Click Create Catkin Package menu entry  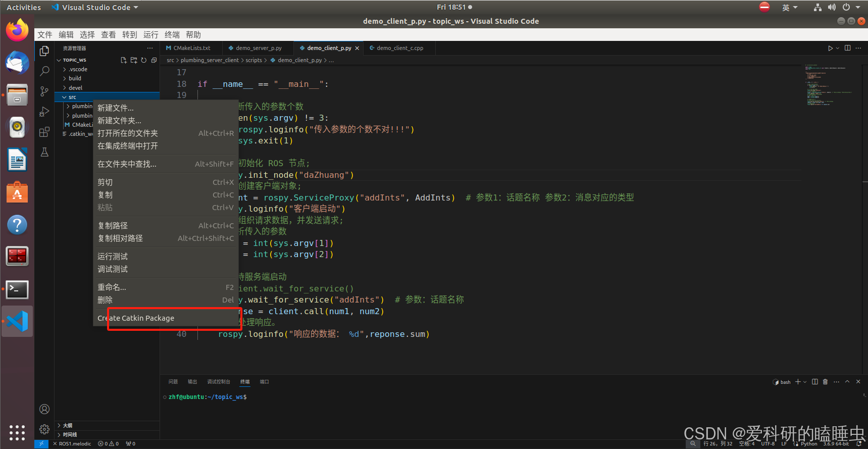[x=166, y=318]
